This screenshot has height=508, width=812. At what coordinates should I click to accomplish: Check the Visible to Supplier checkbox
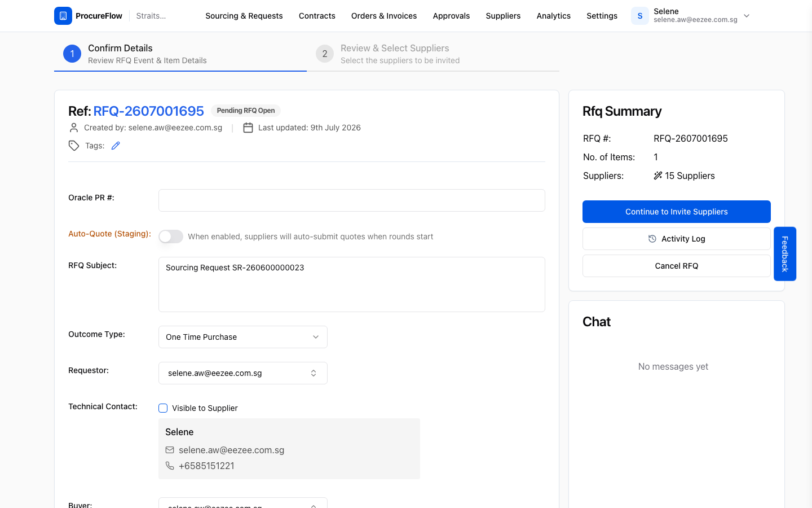163,408
